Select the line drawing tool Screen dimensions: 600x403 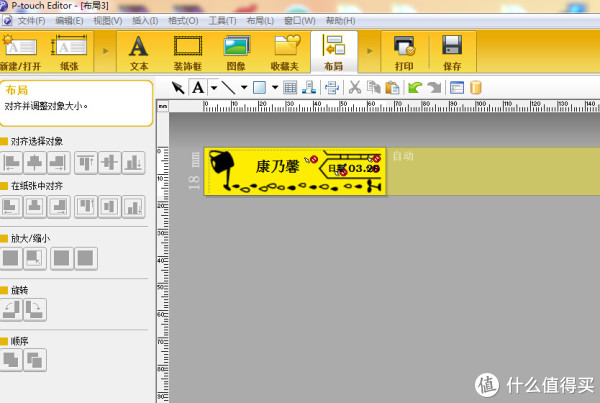(x=228, y=88)
